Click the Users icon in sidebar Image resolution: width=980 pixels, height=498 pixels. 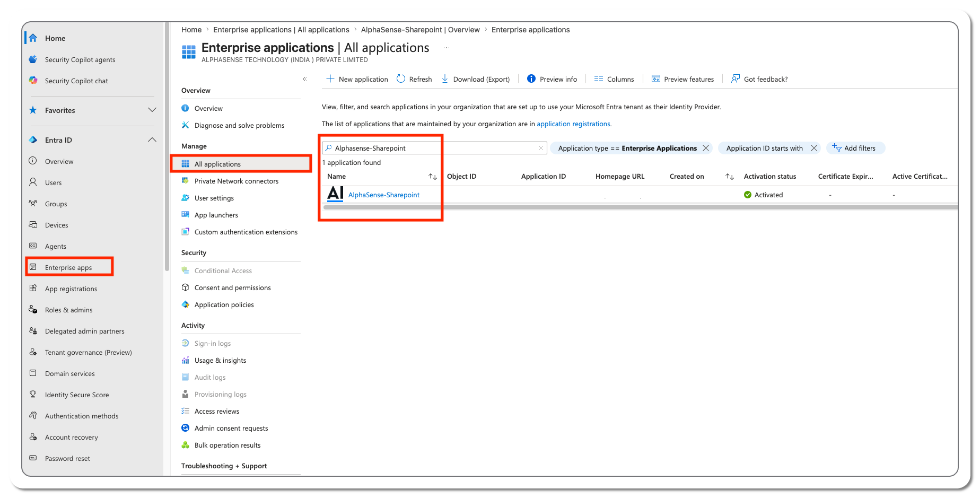pyautogui.click(x=33, y=182)
